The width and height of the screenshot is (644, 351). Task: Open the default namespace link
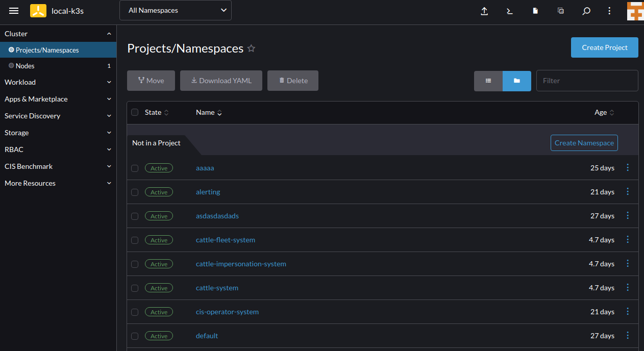(207, 336)
